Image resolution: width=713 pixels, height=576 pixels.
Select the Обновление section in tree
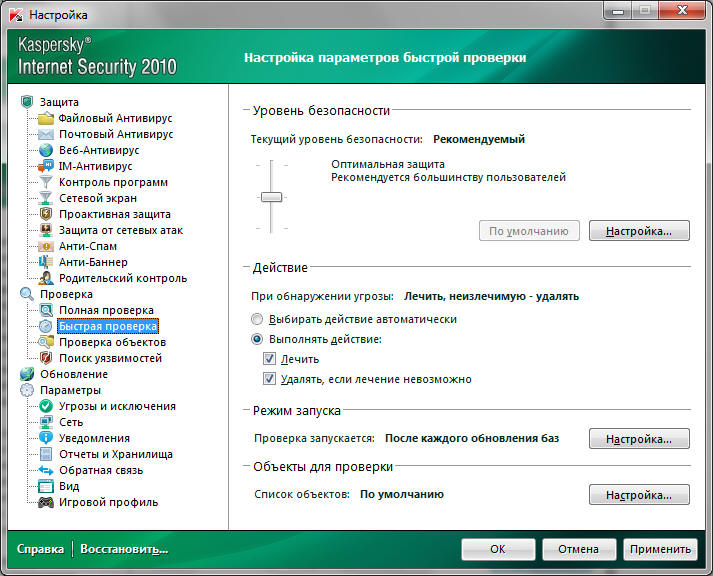(74, 374)
